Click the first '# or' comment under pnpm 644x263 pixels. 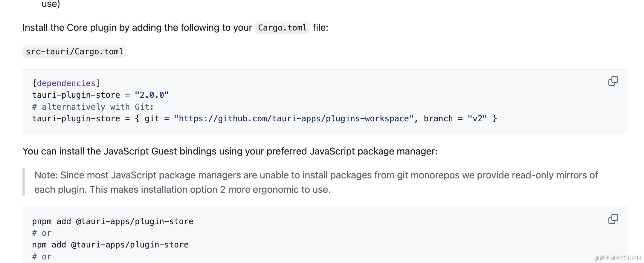tap(42, 233)
